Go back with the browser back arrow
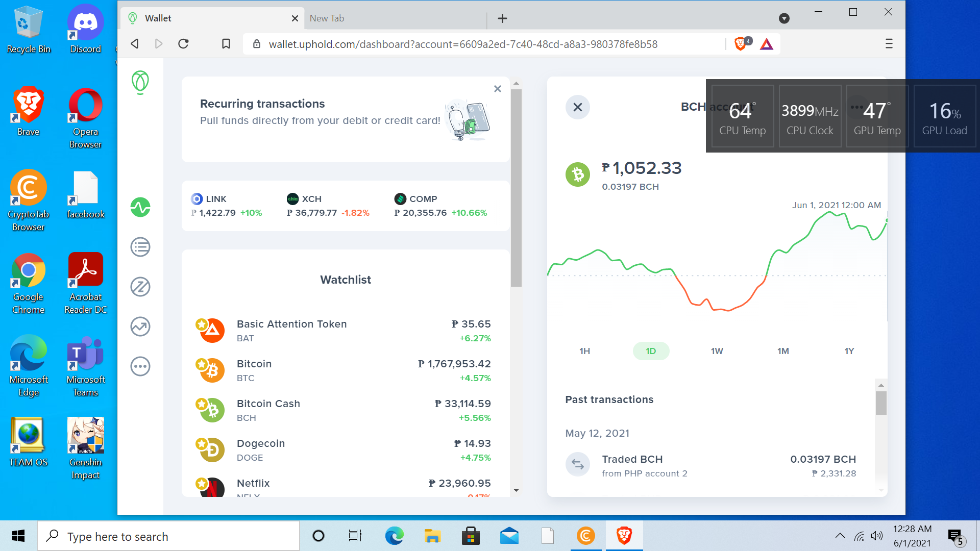The height and width of the screenshot is (551, 980). click(x=135, y=44)
